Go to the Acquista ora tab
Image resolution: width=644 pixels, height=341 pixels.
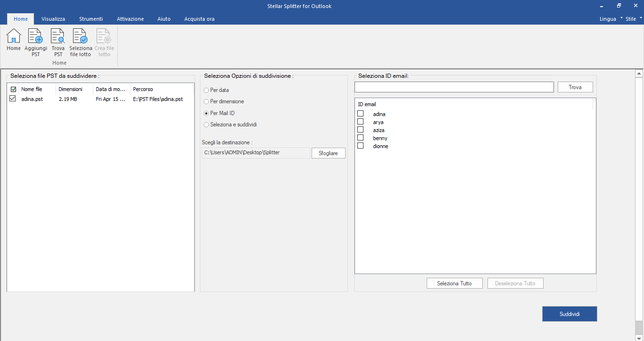[199, 19]
